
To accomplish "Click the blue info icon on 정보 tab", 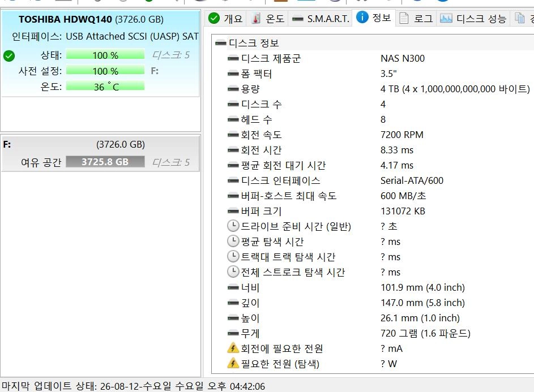I will click(x=362, y=16).
